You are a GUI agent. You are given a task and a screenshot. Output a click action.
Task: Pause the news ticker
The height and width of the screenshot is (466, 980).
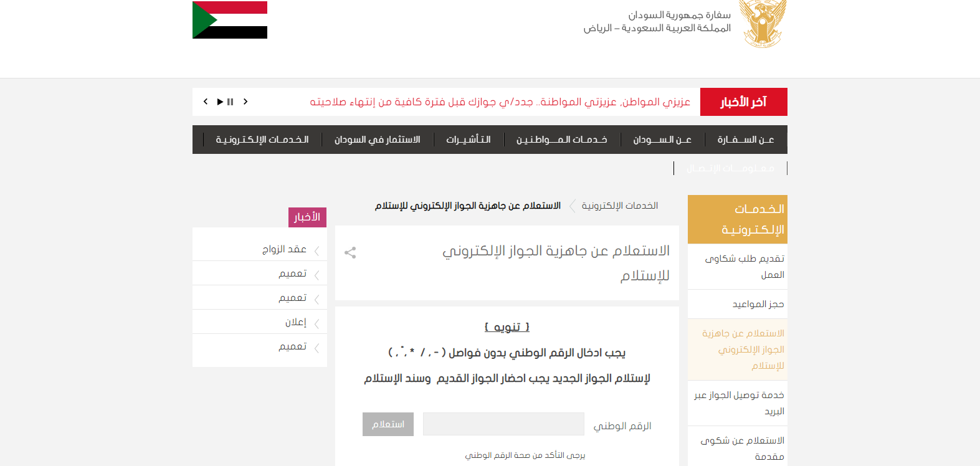tap(231, 102)
